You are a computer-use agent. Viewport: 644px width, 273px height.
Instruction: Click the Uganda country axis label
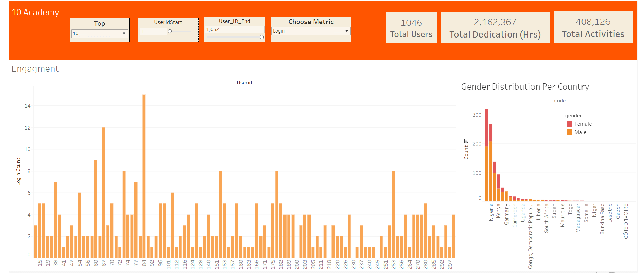click(523, 213)
